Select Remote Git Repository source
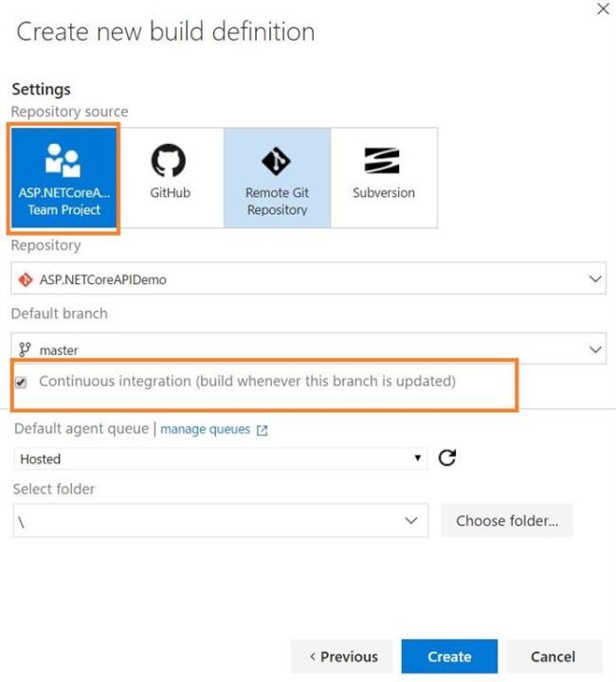616x682 pixels. coord(277,178)
